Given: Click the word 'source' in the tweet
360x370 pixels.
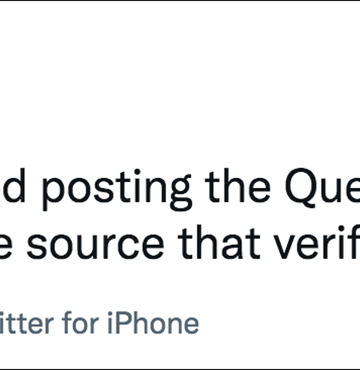Looking at the screenshot, I should click(95, 244).
